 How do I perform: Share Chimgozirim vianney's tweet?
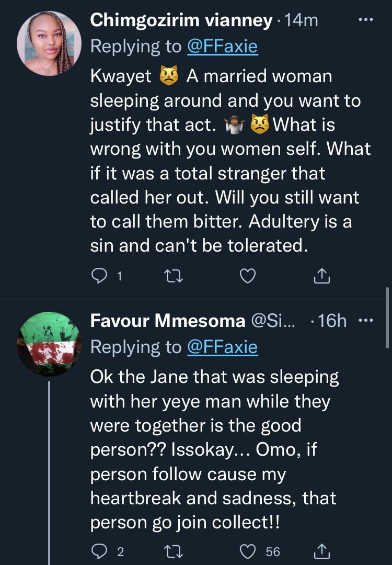[322, 276]
